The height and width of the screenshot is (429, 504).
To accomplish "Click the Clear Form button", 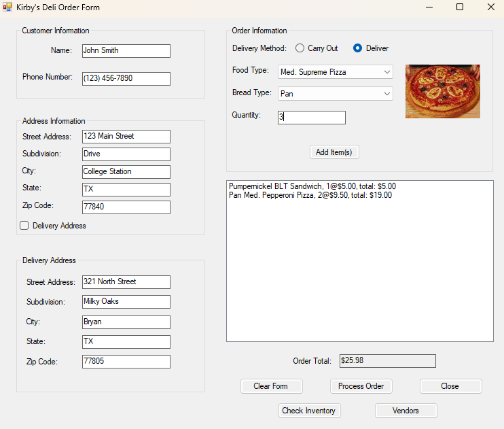I will pos(271,386).
